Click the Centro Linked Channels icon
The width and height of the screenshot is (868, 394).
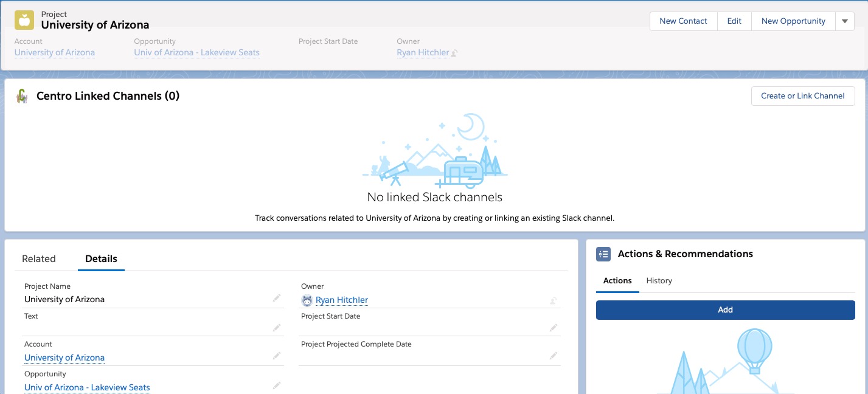coord(22,96)
